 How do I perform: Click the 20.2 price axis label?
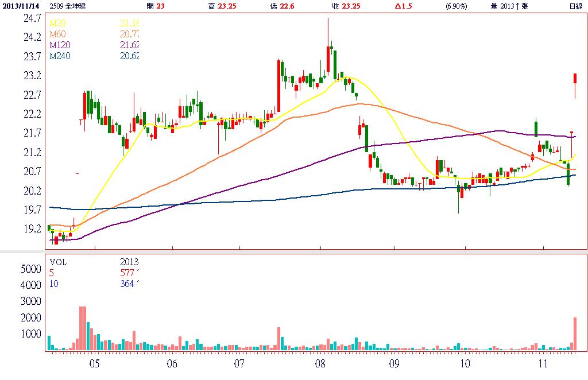click(32, 191)
